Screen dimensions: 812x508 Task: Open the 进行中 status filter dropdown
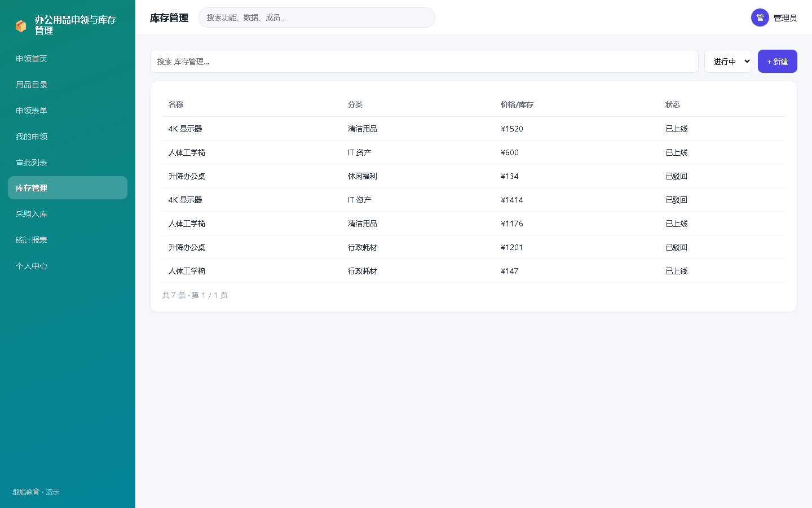coord(728,62)
